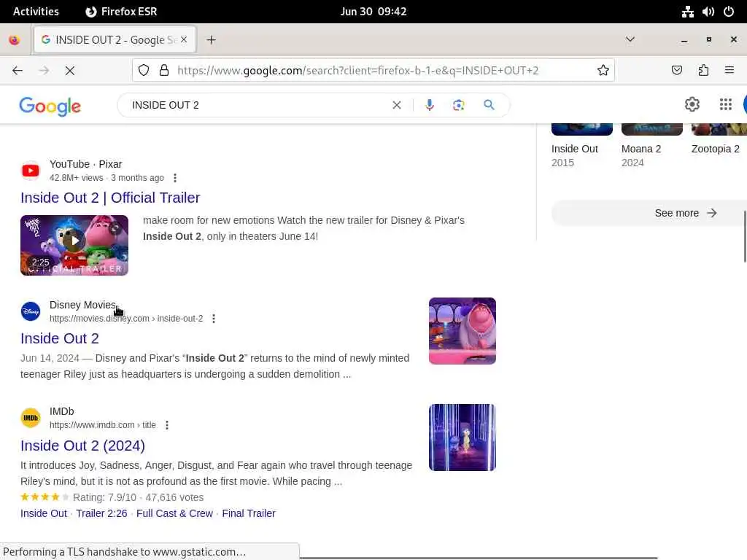Submit search with magnifier icon
Image resolution: width=747 pixels, height=560 pixels.
click(x=489, y=105)
